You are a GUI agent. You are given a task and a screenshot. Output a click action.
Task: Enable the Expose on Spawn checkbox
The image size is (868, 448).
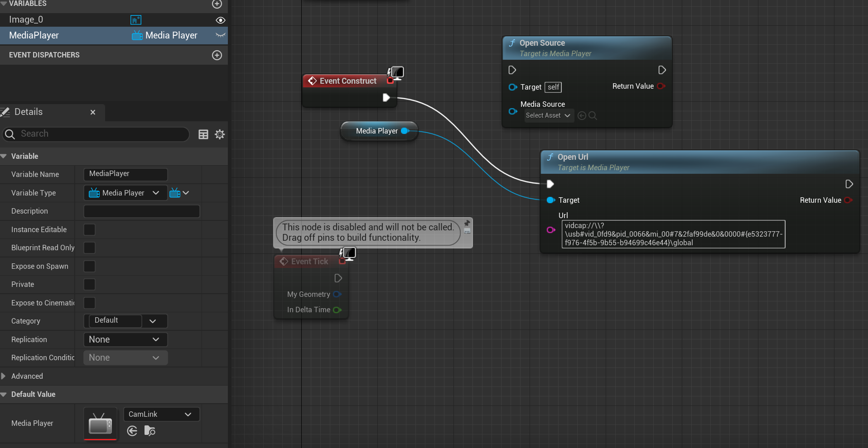(x=90, y=267)
